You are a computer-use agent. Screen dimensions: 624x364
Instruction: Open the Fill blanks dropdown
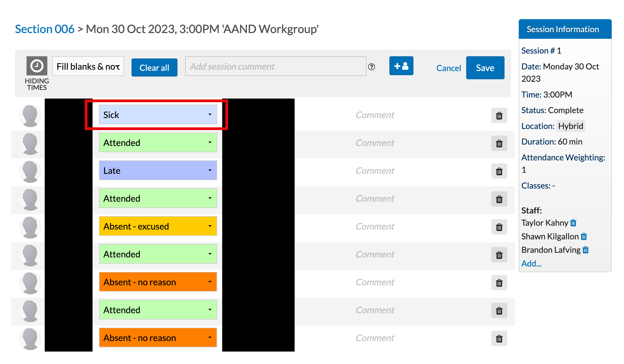pos(88,66)
